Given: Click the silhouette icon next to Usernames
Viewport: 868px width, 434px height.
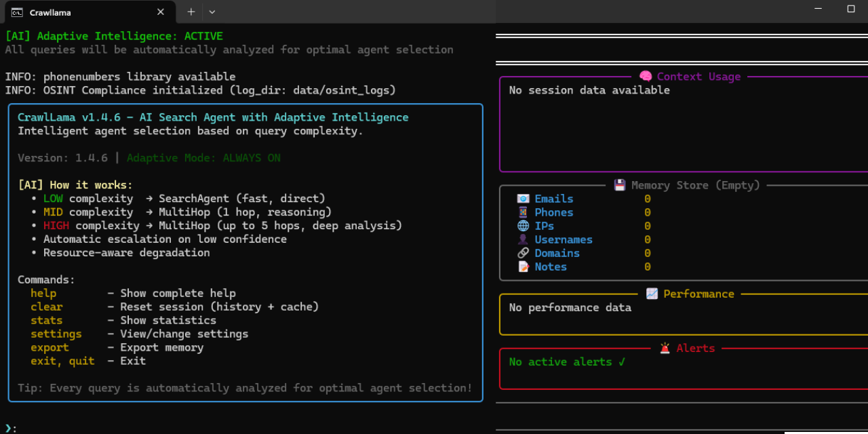Looking at the screenshot, I should click(x=523, y=239).
